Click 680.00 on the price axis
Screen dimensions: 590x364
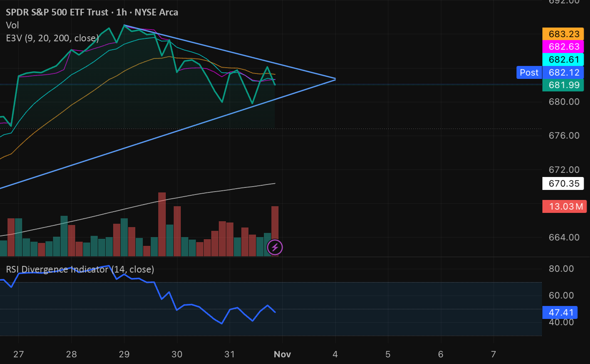point(564,101)
